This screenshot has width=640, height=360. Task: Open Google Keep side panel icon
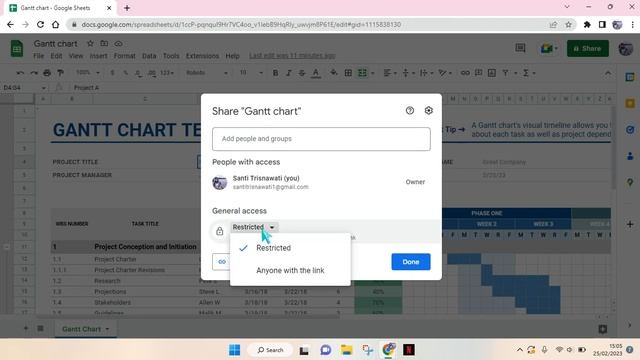[630, 103]
